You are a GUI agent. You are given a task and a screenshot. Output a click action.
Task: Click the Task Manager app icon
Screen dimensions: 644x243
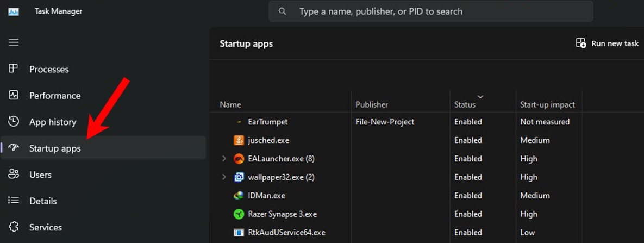pyautogui.click(x=14, y=11)
